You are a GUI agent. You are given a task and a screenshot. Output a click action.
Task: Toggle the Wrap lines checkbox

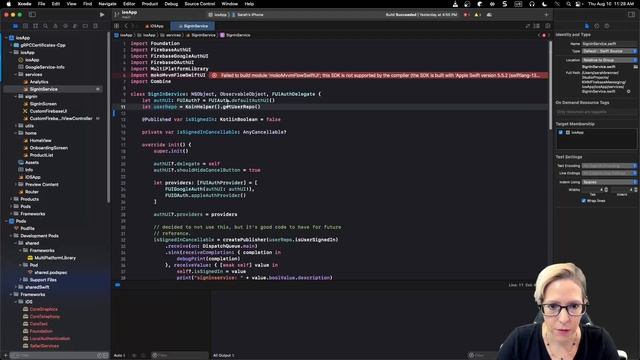point(583,201)
